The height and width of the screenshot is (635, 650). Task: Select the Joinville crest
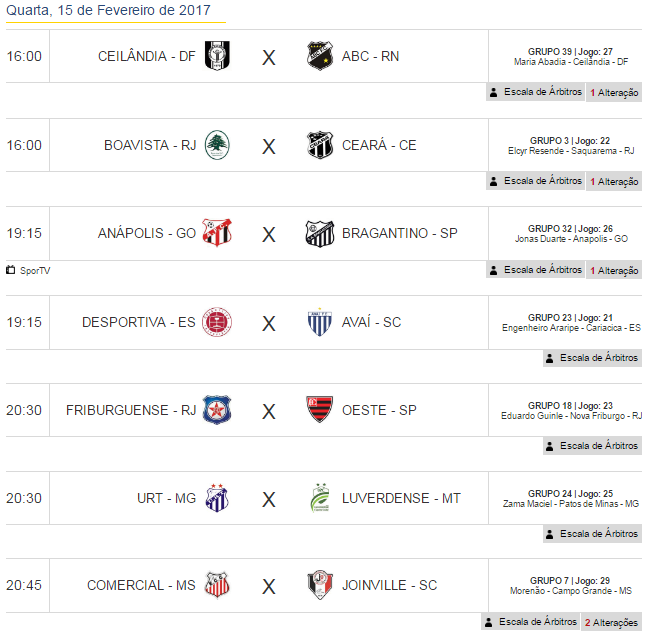pos(320,585)
